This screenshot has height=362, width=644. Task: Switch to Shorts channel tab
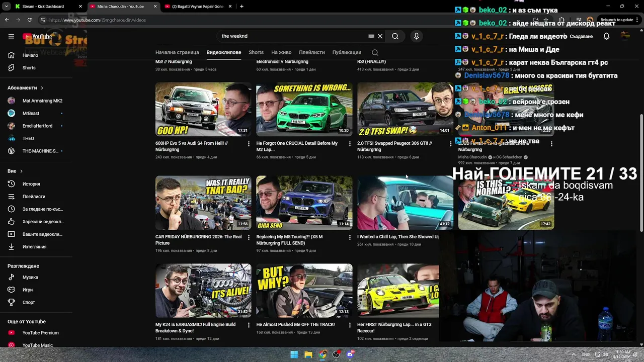[256, 52]
